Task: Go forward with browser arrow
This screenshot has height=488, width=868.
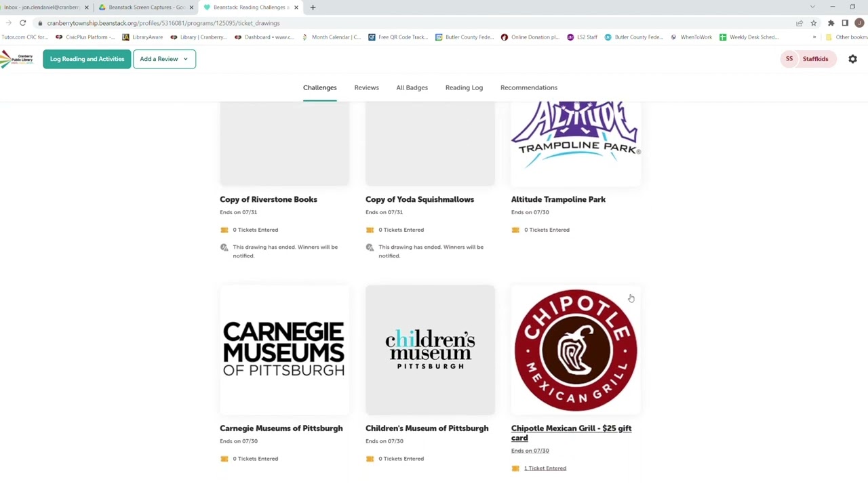Action: click(8, 23)
